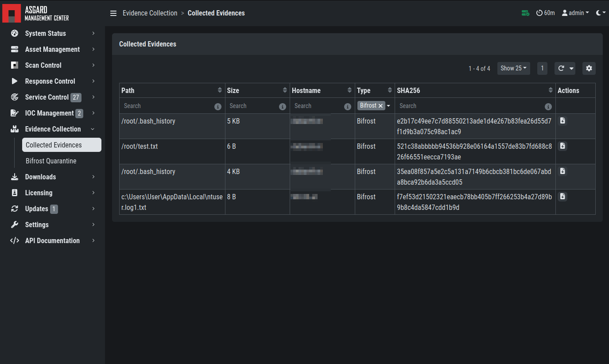Click the Scan Control icon

(15, 65)
